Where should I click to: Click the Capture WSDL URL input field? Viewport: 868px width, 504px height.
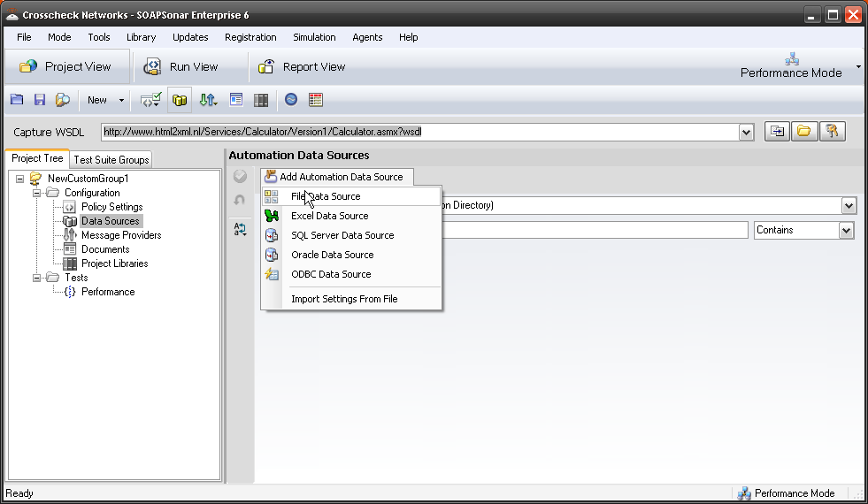click(420, 133)
